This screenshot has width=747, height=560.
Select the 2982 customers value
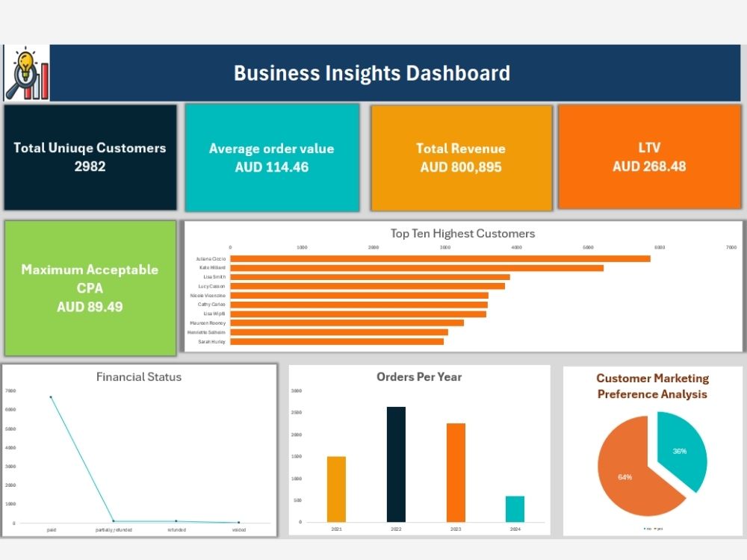click(x=90, y=167)
